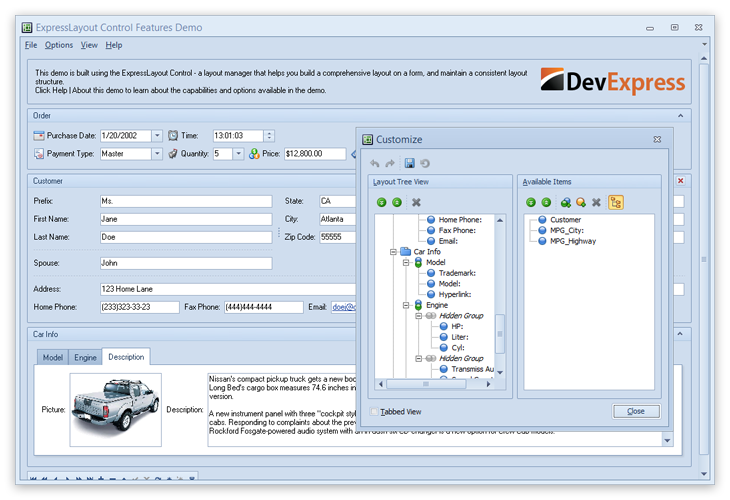This screenshot has width=730, height=500.
Task: Switch to the Engine tab
Action: click(85, 357)
